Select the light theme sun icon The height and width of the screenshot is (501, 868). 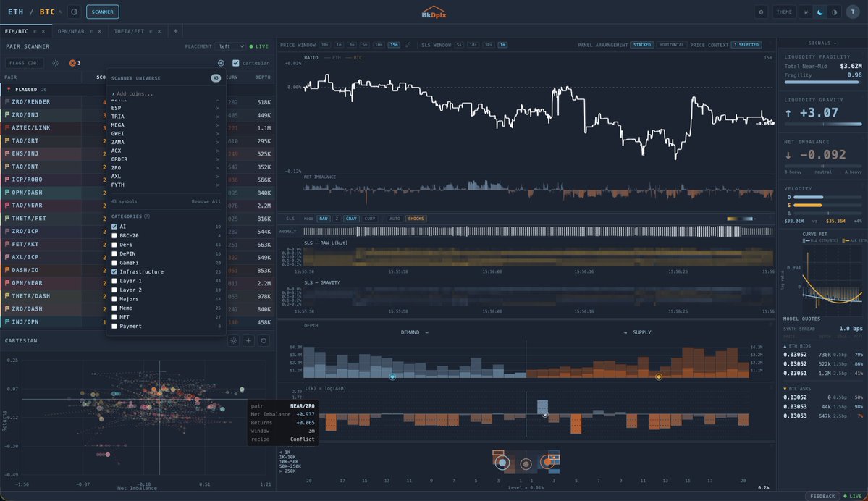point(806,12)
